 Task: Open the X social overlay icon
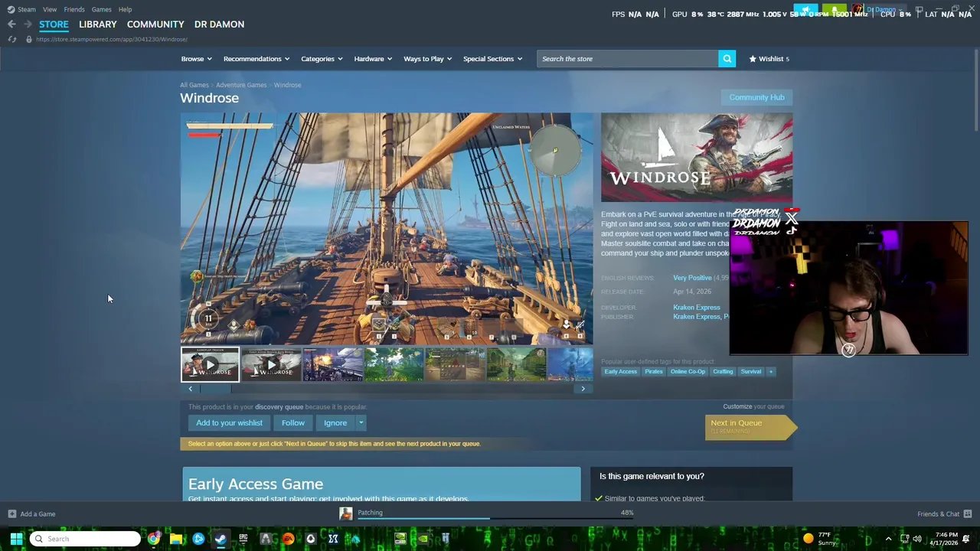[792, 220]
